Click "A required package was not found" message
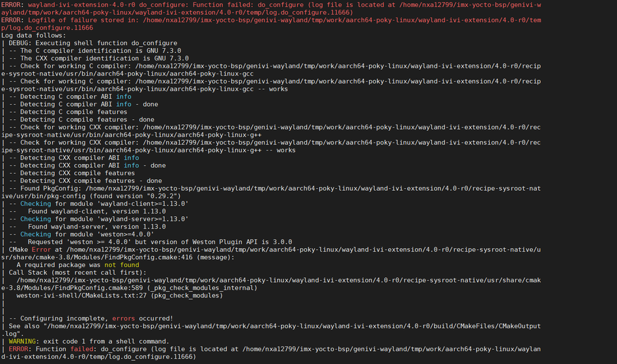The width and height of the screenshot is (617, 364). pyautogui.click(x=78, y=265)
